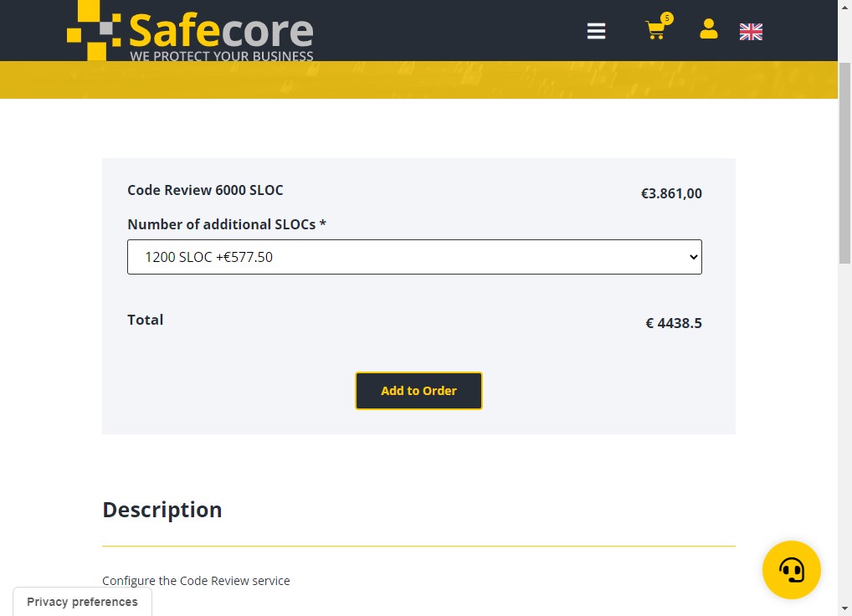Click the dropdown chevron arrow
The image size is (852, 616).
[x=693, y=257]
